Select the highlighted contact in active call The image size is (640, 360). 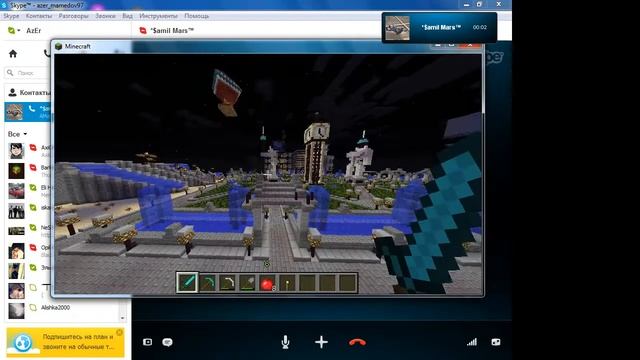(28, 112)
